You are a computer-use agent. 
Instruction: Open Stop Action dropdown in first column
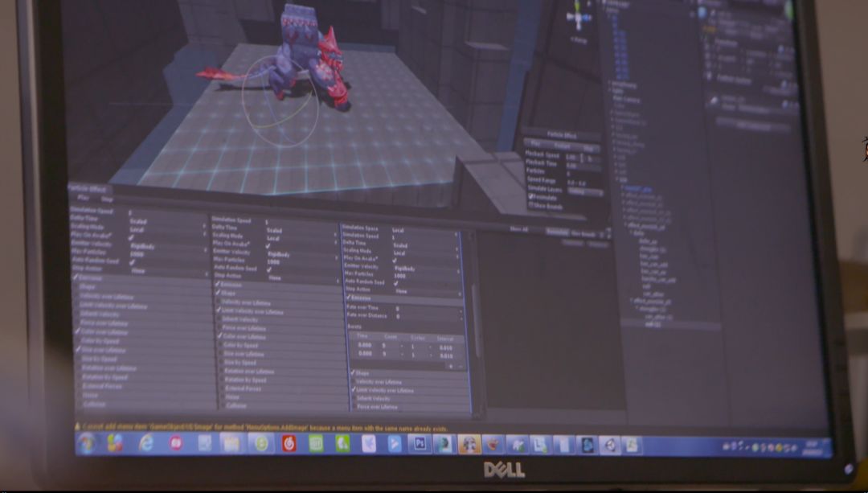tap(168, 271)
